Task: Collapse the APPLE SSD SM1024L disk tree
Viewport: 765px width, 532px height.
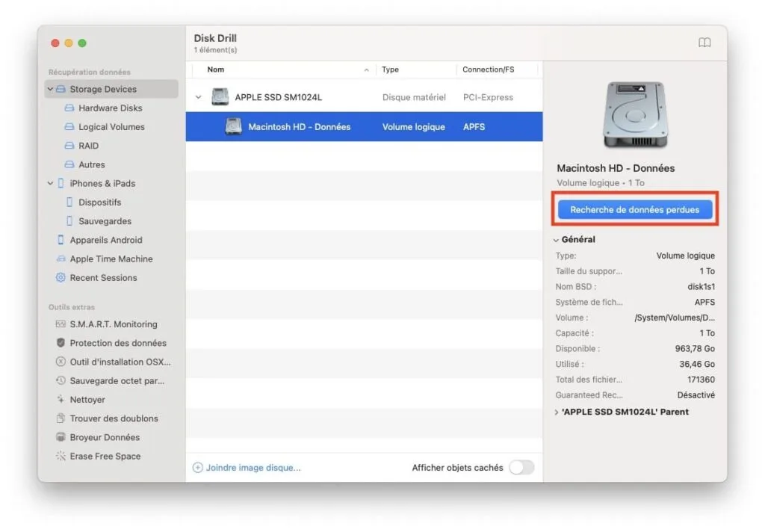Action: click(198, 96)
